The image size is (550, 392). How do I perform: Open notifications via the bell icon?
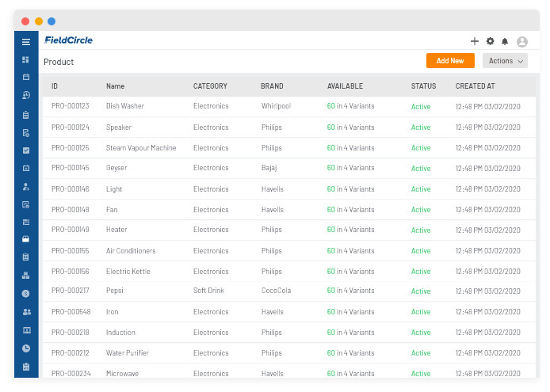[x=505, y=41]
